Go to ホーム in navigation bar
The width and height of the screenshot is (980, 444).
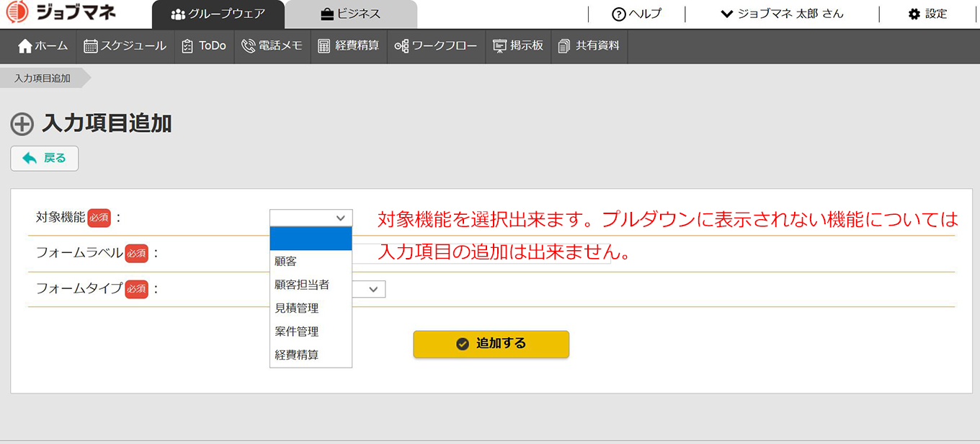(x=43, y=46)
